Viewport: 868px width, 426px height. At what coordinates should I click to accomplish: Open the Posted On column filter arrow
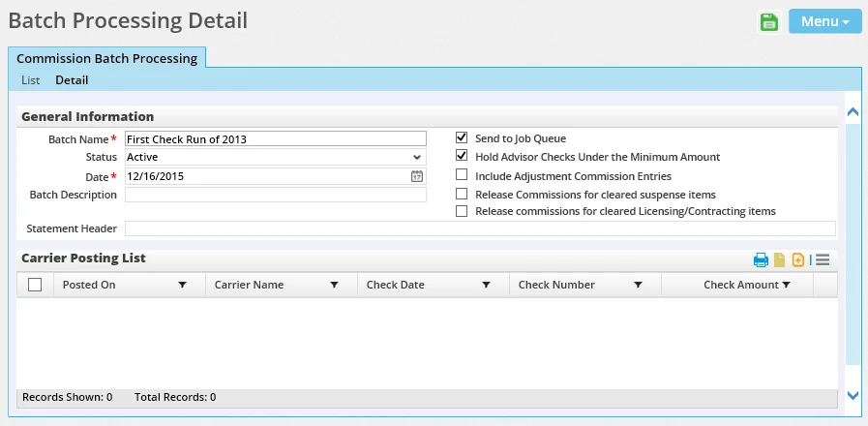tap(182, 285)
